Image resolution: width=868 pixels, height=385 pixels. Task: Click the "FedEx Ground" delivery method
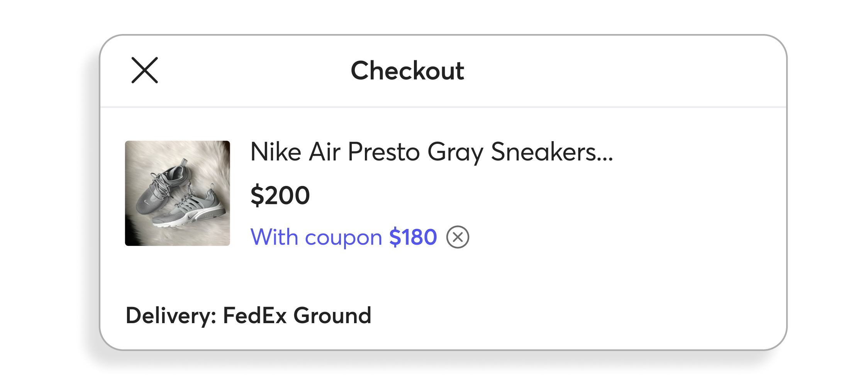pos(297,315)
